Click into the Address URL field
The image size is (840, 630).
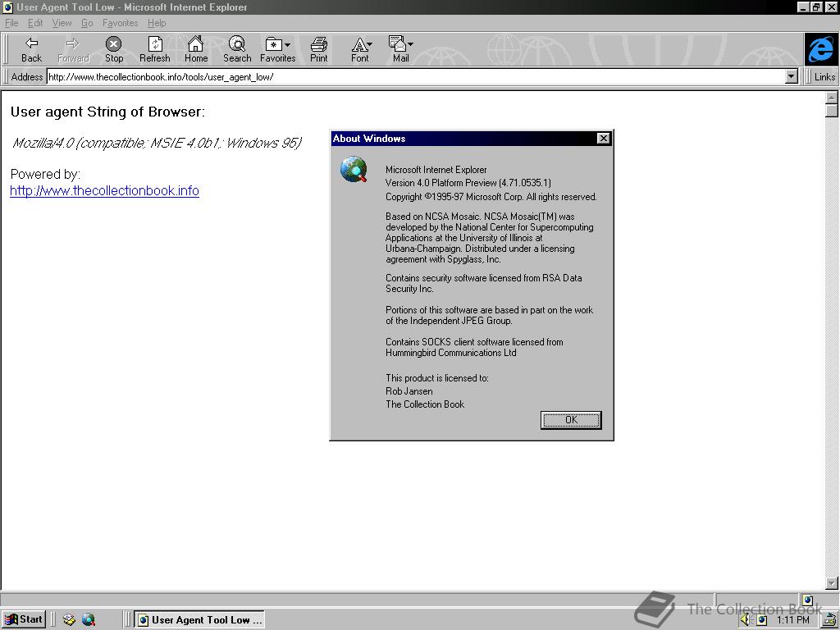pos(416,76)
